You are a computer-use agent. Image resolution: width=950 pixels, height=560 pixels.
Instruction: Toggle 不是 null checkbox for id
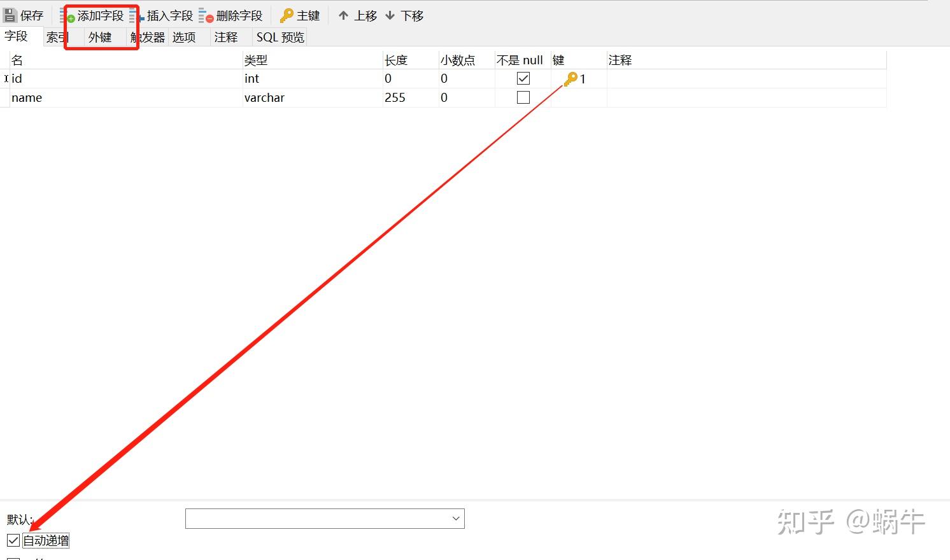(x=523, y=78)
